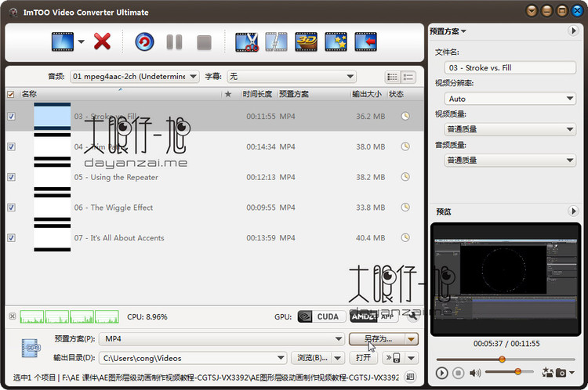588x390 pixels.
Task: Click the 另存为... button
Action: click(377, 339)
